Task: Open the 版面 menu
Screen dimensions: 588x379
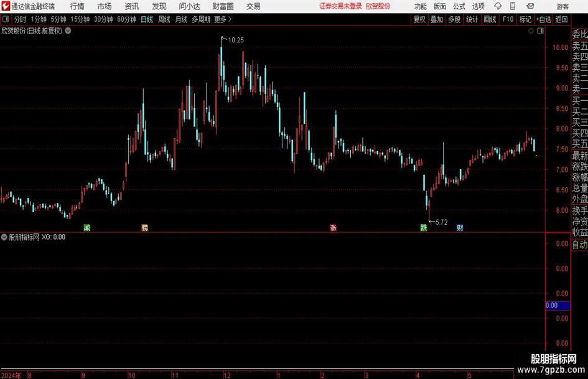Action: pyautogui.click(x=439, y=6)
